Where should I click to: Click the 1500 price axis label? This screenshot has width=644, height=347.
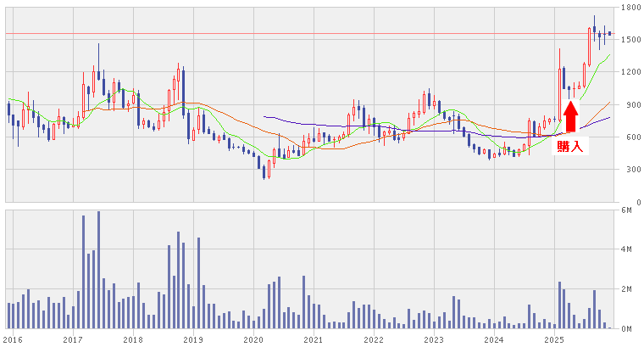(630, 40)
